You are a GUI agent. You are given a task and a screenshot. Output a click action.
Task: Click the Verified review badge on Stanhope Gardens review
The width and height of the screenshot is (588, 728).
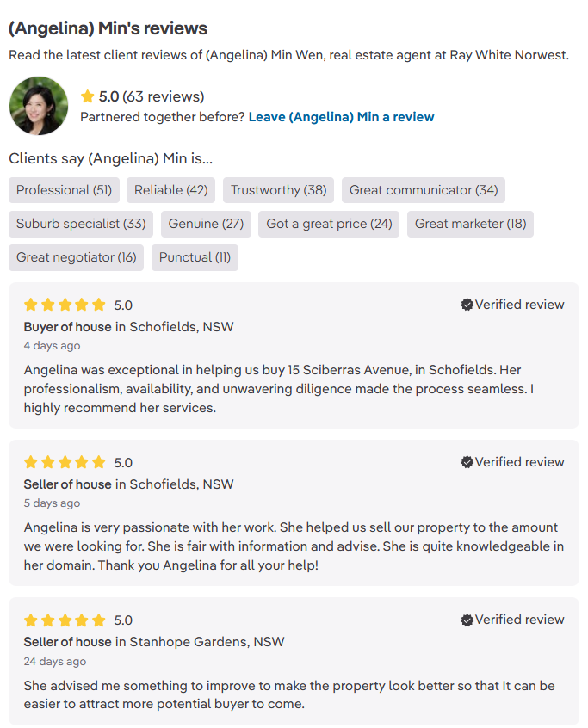tap(512, 620)
